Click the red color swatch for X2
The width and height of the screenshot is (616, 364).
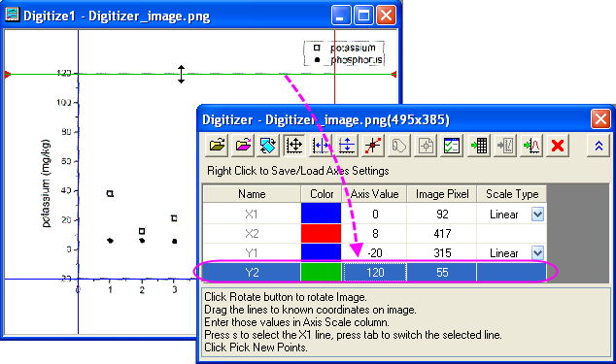pos(321,233)
